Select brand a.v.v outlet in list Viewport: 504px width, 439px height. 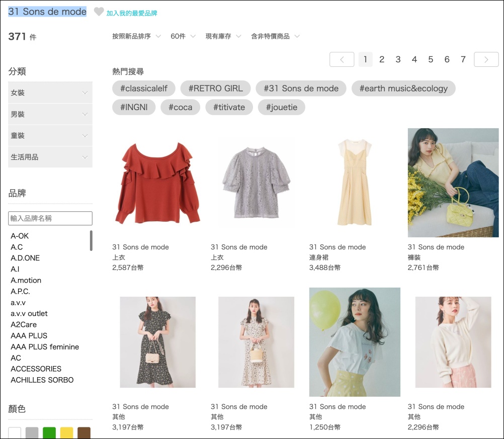pyautogui.click(x=29, y=314)
